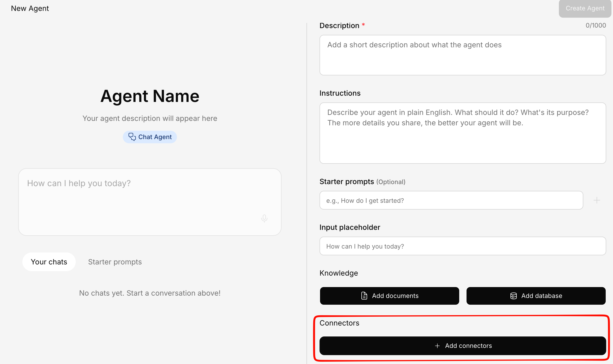
Task: Click into the Instructions text area
Action: point(463,133)
